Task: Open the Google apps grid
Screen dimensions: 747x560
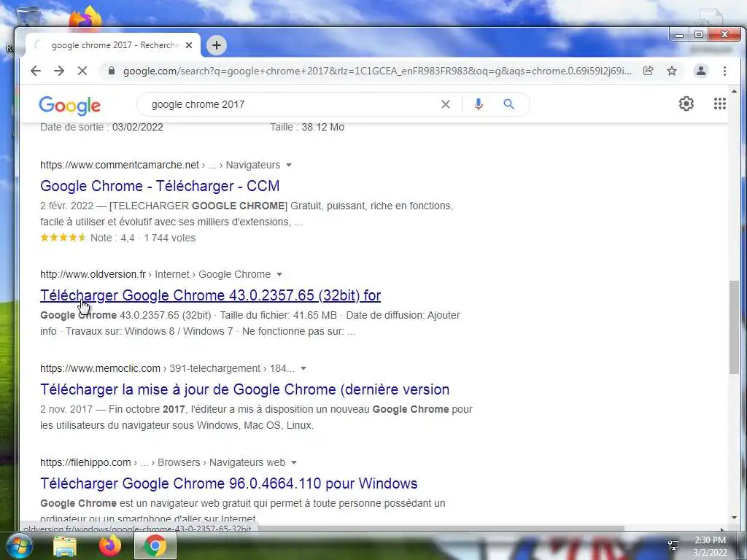Action: (x=720, y=104)
